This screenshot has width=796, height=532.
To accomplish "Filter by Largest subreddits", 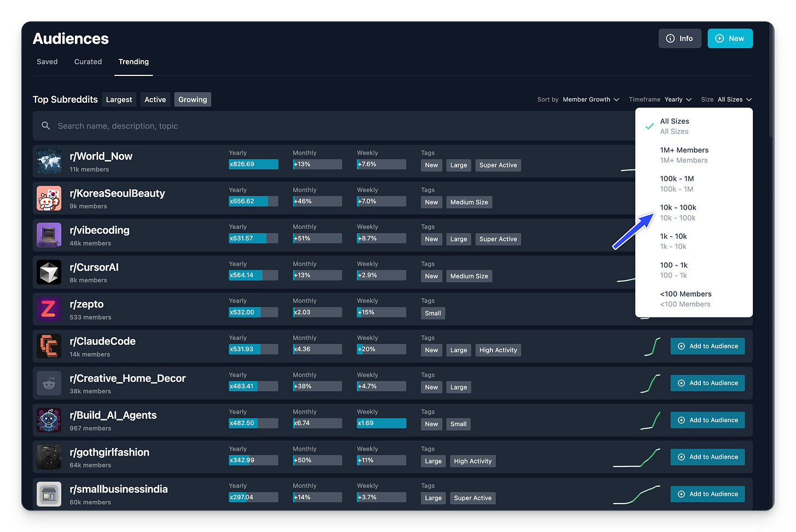I will click(119, 99).
